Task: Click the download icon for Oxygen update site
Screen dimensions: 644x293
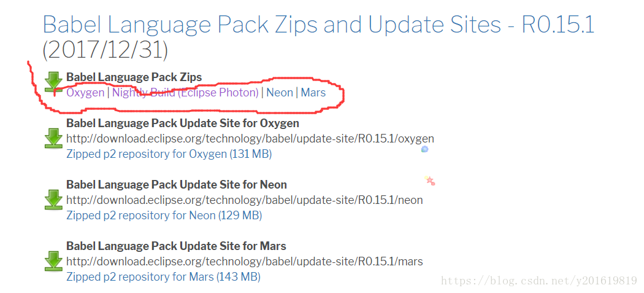Action: tap(54, 138)
